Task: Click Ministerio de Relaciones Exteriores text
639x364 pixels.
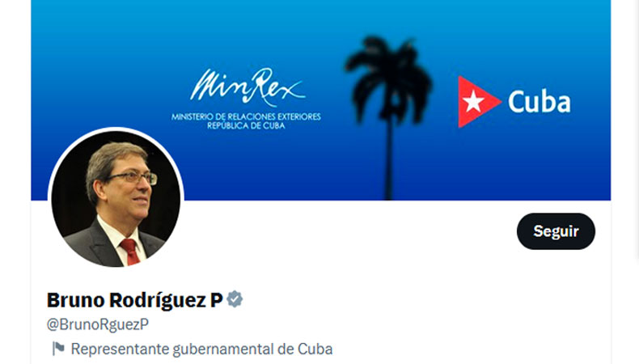Action: 246,116
